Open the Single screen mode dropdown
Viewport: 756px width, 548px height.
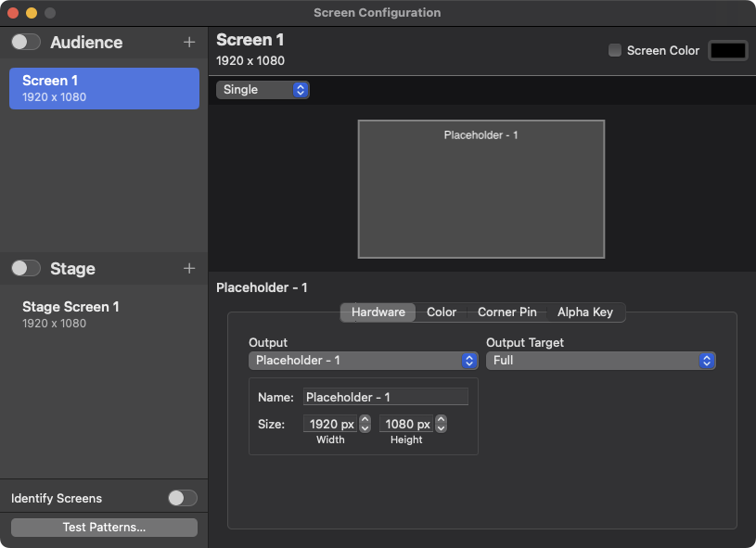[263, 90]
